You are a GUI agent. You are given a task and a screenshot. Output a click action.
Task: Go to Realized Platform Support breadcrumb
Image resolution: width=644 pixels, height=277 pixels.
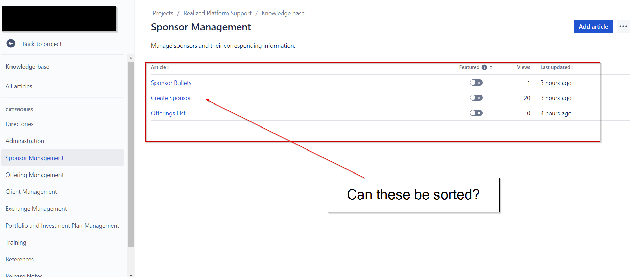click(217, 13)
